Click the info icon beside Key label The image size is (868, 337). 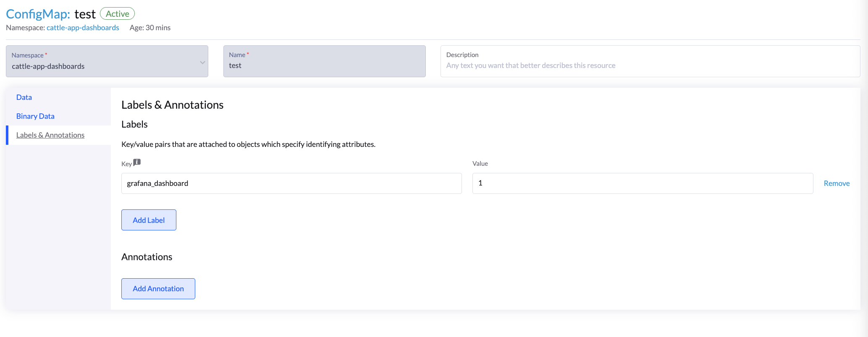pyautogui.click(x=137, y=162)
